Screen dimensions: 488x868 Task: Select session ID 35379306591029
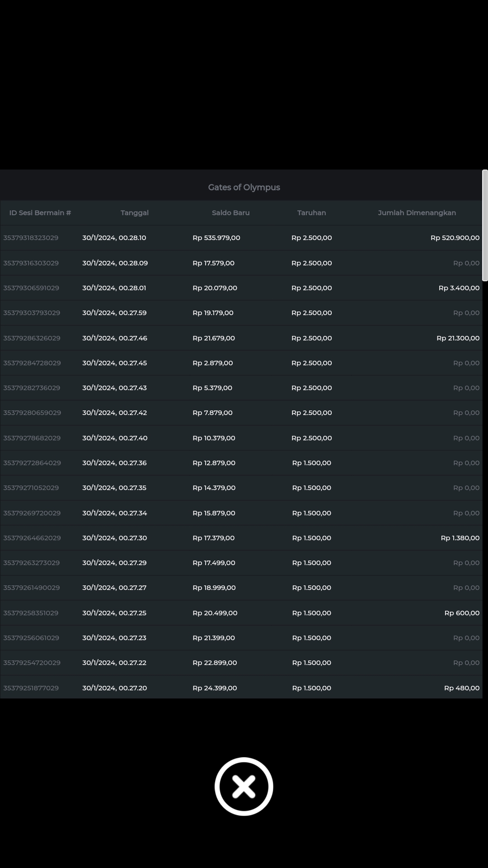click(x=31, y=288)
